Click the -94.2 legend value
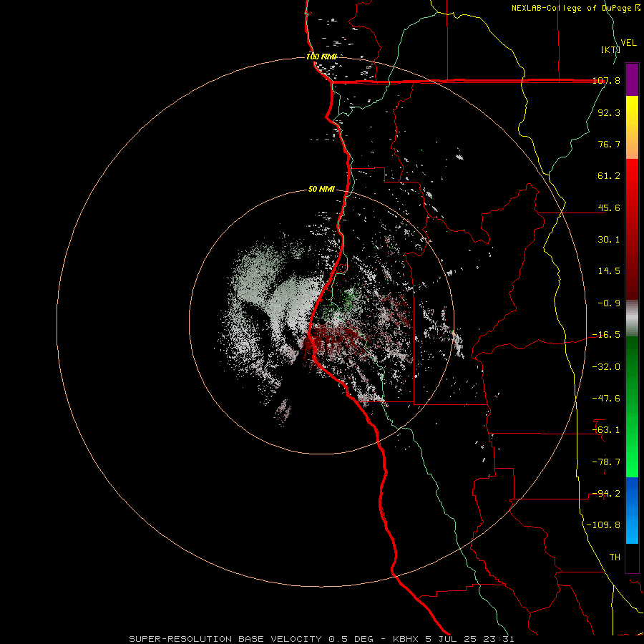 point(607,494)
